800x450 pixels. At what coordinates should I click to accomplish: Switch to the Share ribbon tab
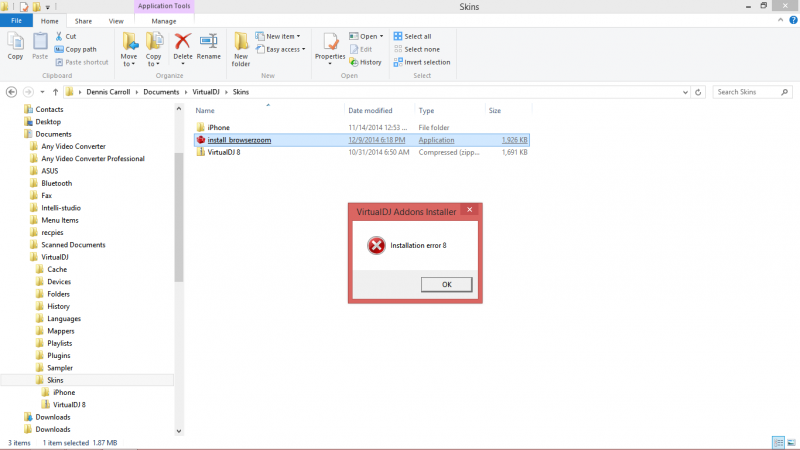point(83,21)
